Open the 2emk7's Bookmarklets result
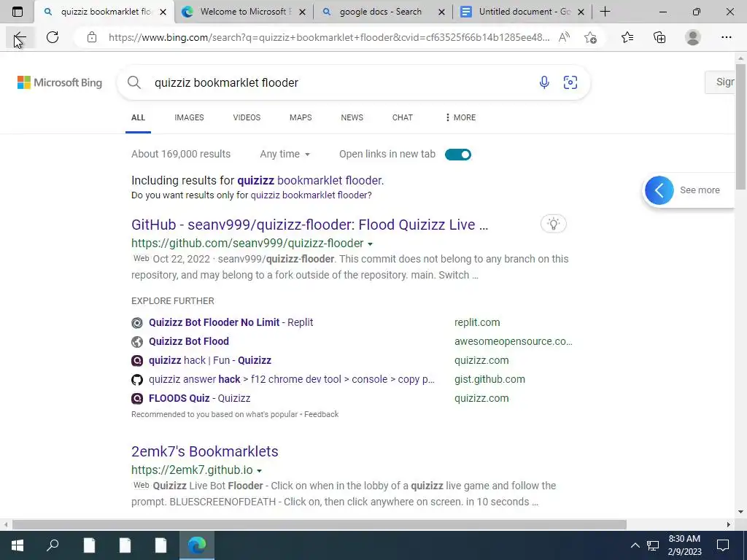 pos(205,451)
